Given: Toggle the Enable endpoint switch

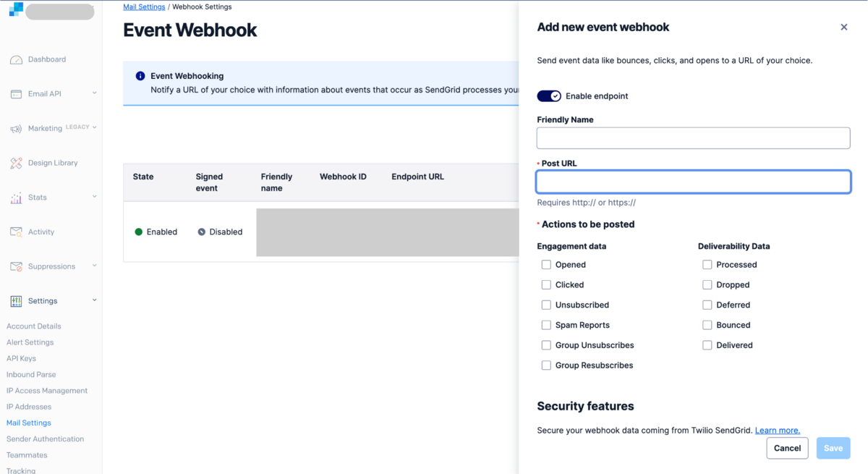Looking at the screenshot, I should click(548, 96).
